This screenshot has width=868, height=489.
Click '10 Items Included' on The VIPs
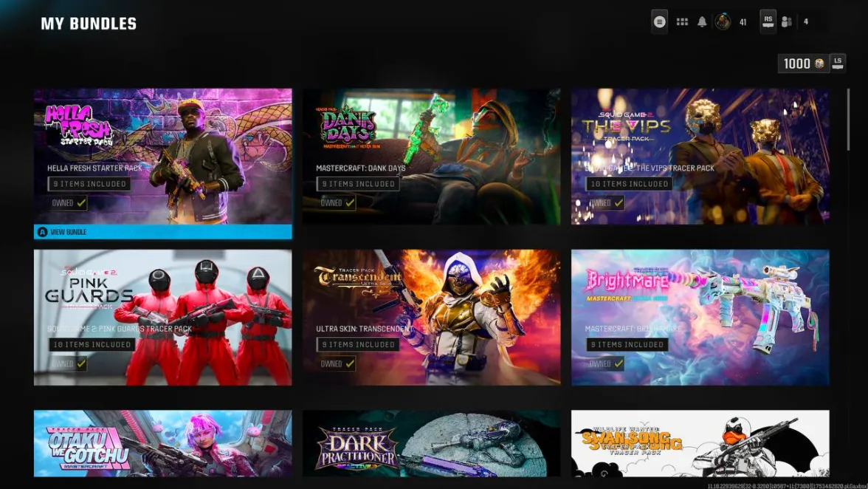coord(629,184)
